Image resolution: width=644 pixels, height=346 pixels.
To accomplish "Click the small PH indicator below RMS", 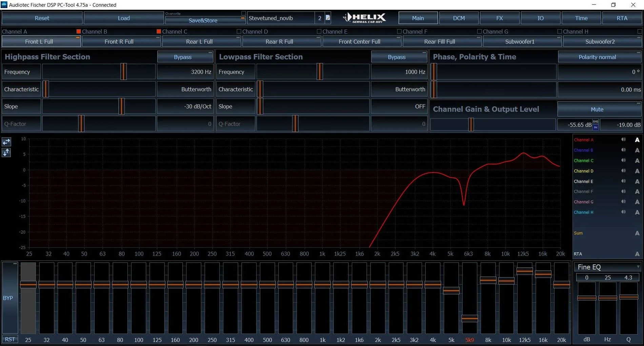I will (596, 127).
